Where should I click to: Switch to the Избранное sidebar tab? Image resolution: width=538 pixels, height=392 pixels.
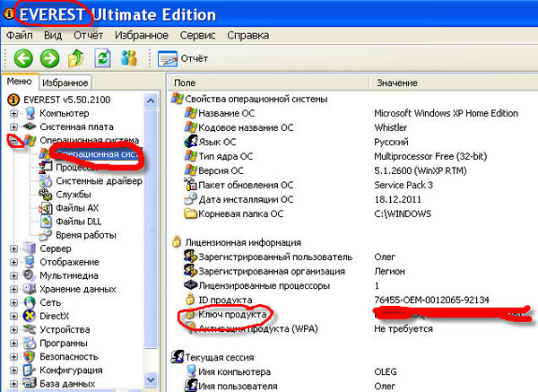point(65,83)
